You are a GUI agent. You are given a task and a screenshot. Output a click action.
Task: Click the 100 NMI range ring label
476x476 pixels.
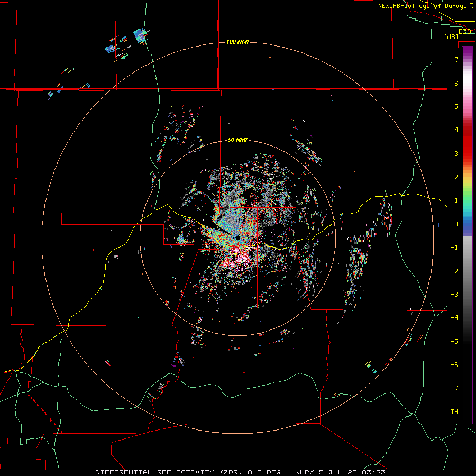(x=237, y=42)
